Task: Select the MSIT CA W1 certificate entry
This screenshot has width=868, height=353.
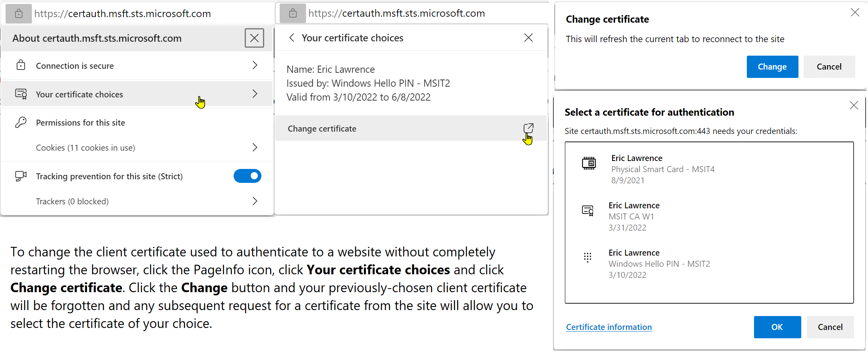Action: (x=709, y=216)
